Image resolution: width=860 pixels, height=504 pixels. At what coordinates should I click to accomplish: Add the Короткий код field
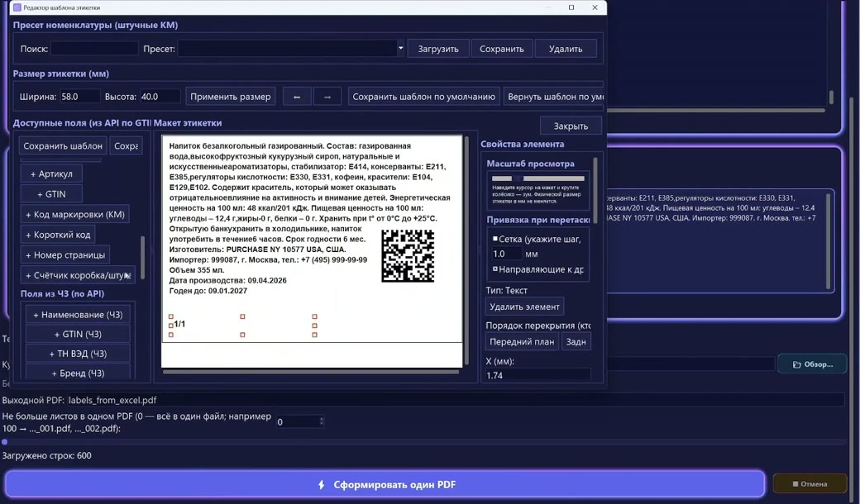click(58, 235)
